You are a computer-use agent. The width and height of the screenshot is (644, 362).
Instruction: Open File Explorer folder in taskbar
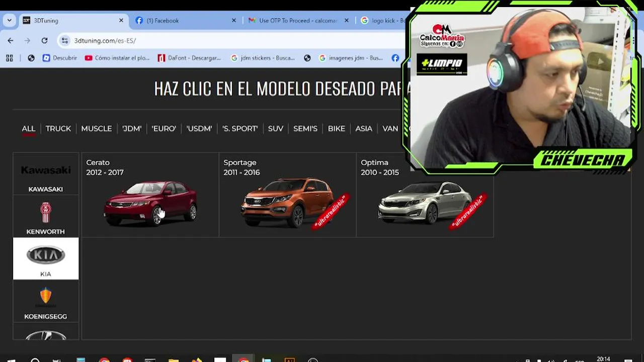point(174,360)
